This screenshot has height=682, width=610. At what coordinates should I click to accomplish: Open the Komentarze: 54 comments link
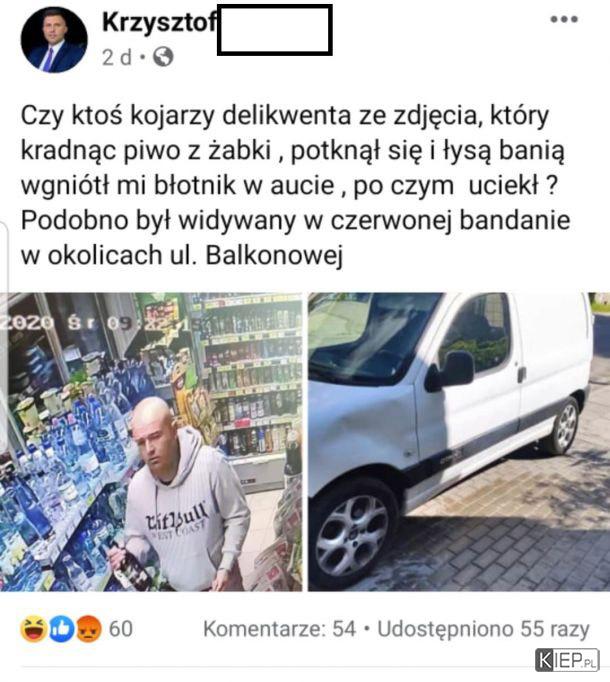click(x=279, y=629)
